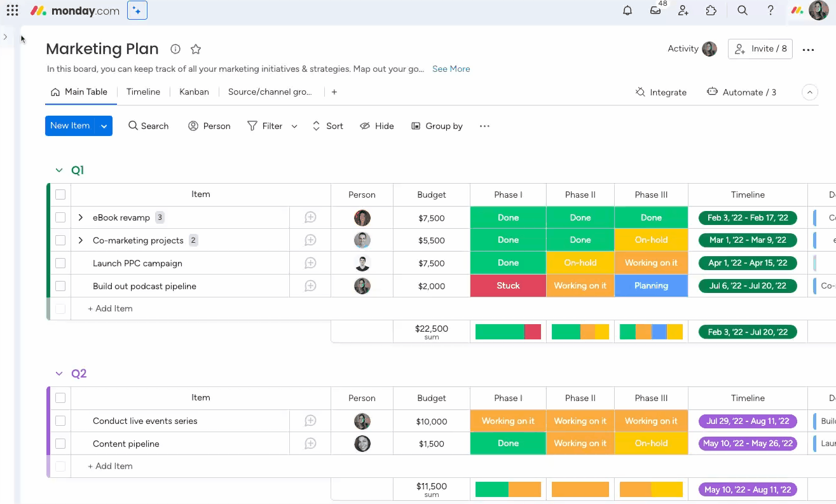The image size is (836, 504).
Task: Click the See More description link
Action: click(451, 69)
